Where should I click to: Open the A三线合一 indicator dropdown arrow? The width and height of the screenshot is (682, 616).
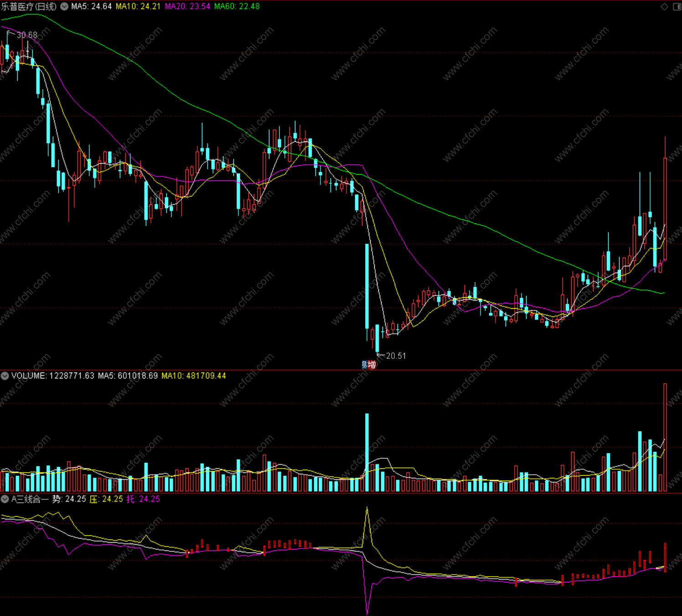coord(5,499)
